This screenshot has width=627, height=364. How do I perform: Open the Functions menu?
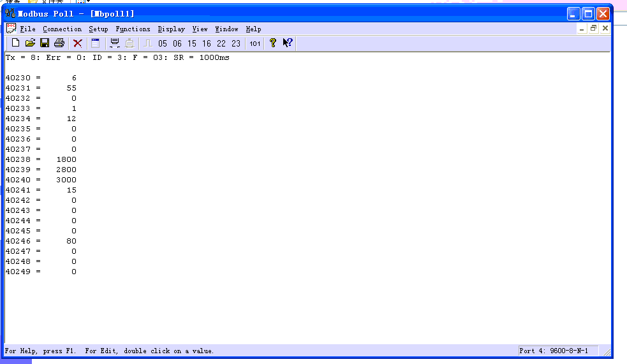(133, 29)
